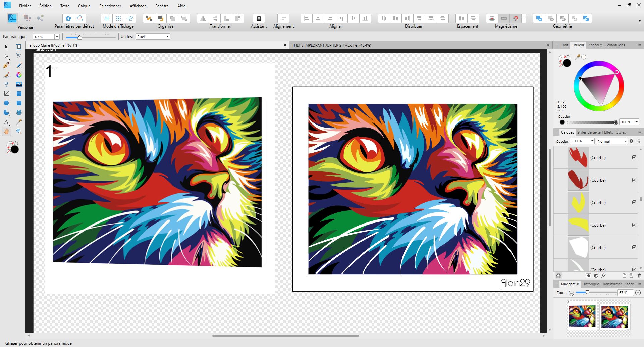644x347 pixels.
Task: Open the Assistant manager
Action: (259, 18)
